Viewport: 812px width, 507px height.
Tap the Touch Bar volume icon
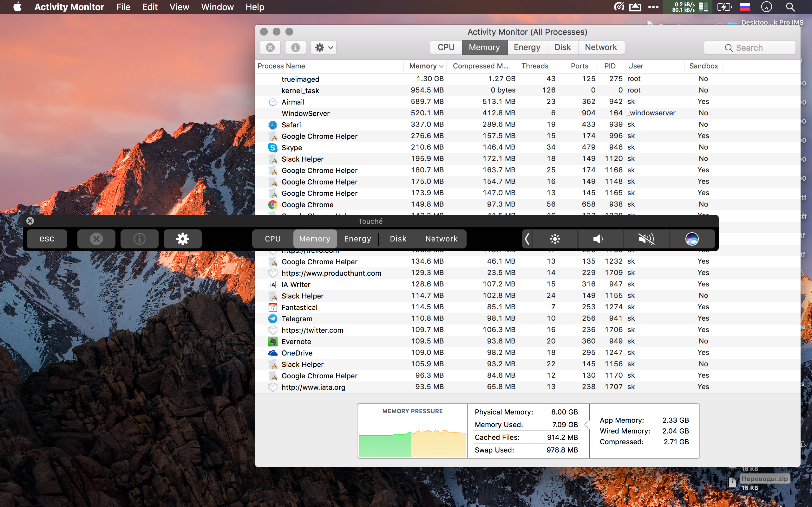pos(598,239)
